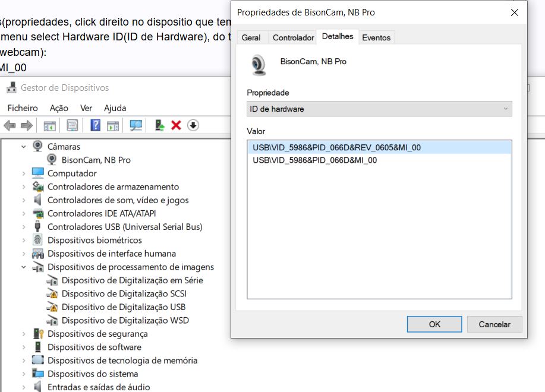Image resolution: width=545 pixels, height=392 pixels.
Task: Click the update driver green arrow icon
Action: coord(159,125)
